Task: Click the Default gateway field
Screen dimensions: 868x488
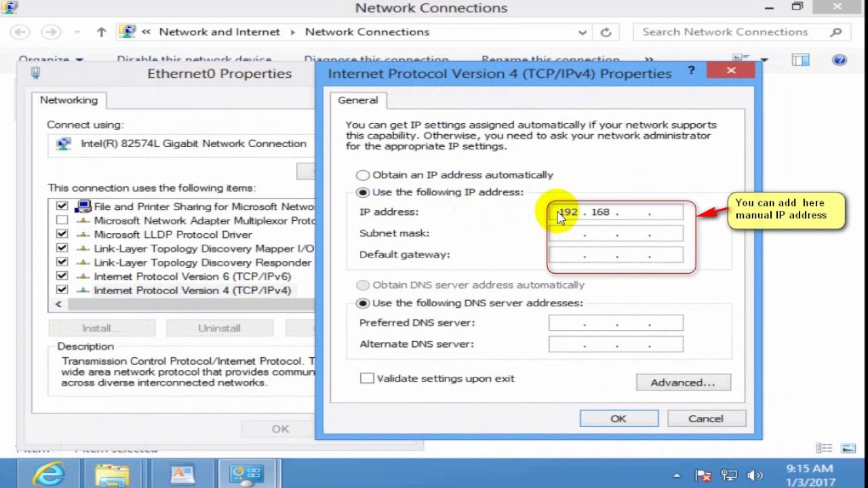Action: pyautogui.click(x=616, y=255)
